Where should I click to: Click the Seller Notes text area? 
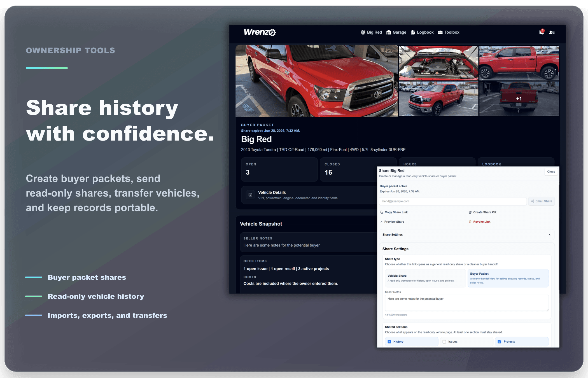[466, 303]
